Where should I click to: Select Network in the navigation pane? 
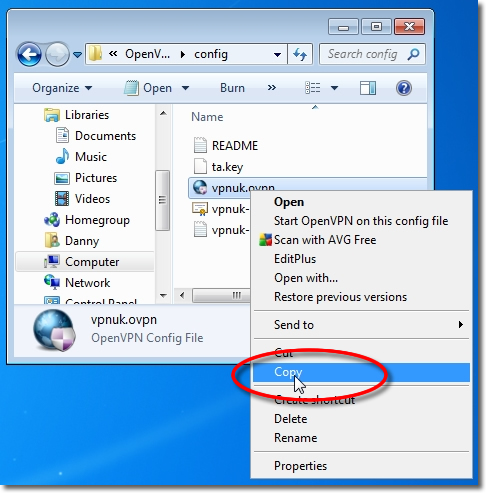87,283
